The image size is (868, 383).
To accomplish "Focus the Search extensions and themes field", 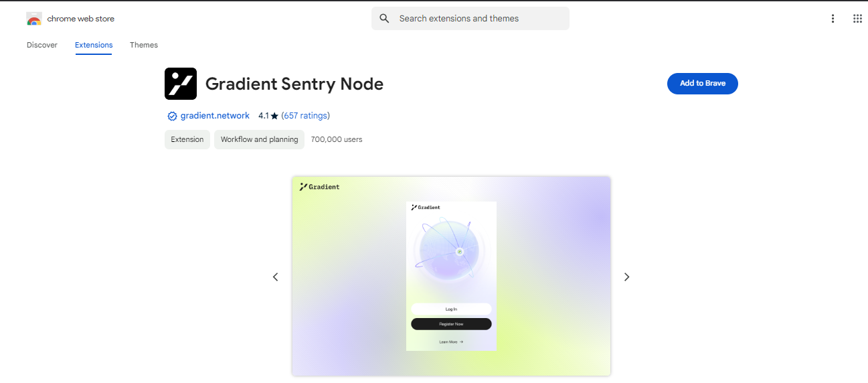I will (479, 19).
